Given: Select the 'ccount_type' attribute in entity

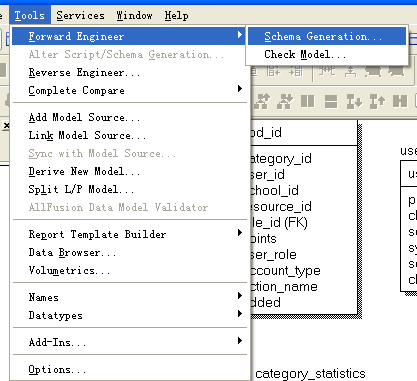Looking at the screenshot, I should [x=286, y=271].
